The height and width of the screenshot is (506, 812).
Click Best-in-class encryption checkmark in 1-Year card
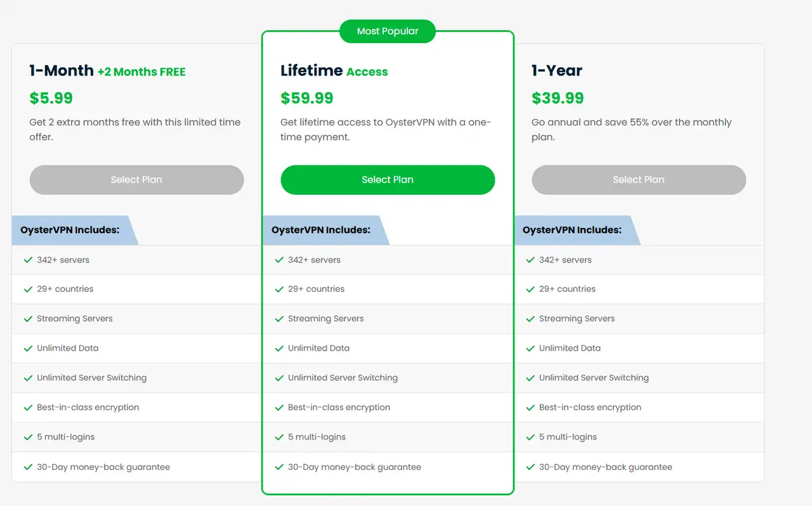(530, 407)
